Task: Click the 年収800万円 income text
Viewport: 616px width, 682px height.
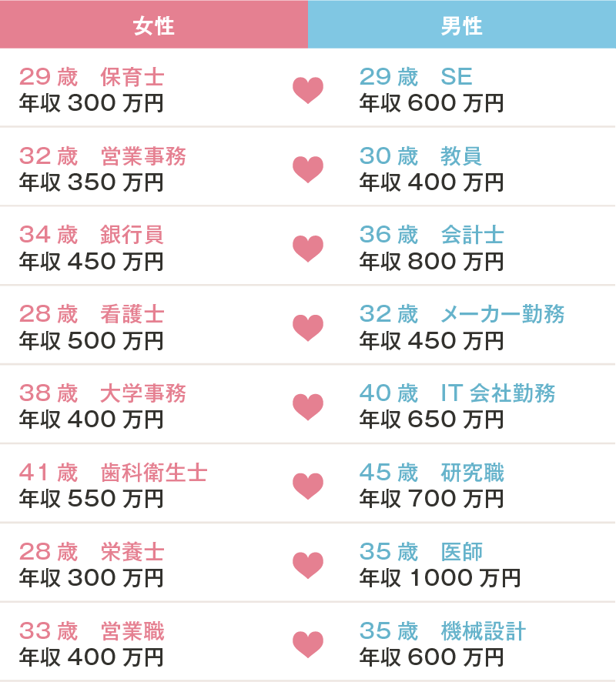Action: click(431, 262)
